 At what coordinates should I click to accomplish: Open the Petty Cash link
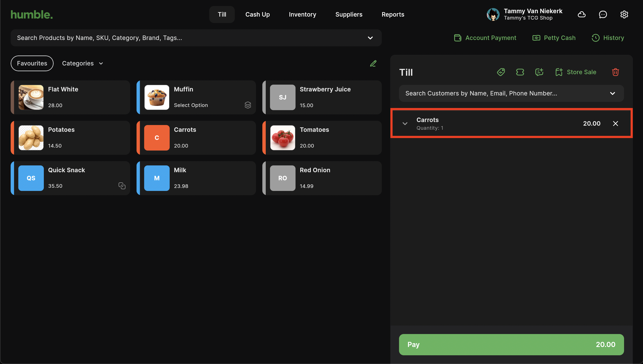coord(554,38)
